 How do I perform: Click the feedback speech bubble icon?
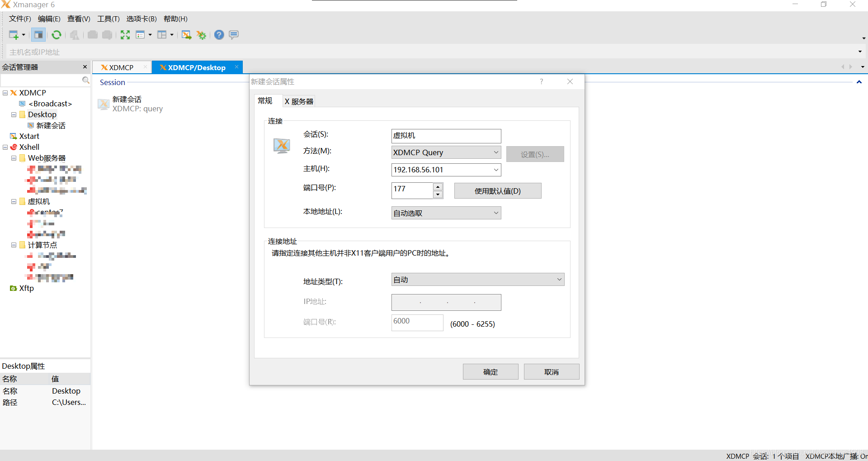[234, 35]
